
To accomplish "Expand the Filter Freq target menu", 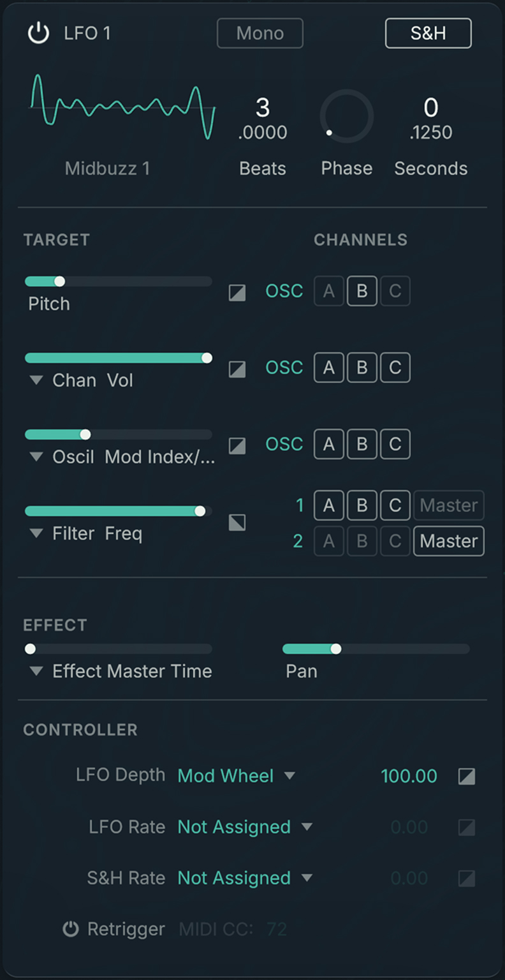I will (x=37, y=534).
